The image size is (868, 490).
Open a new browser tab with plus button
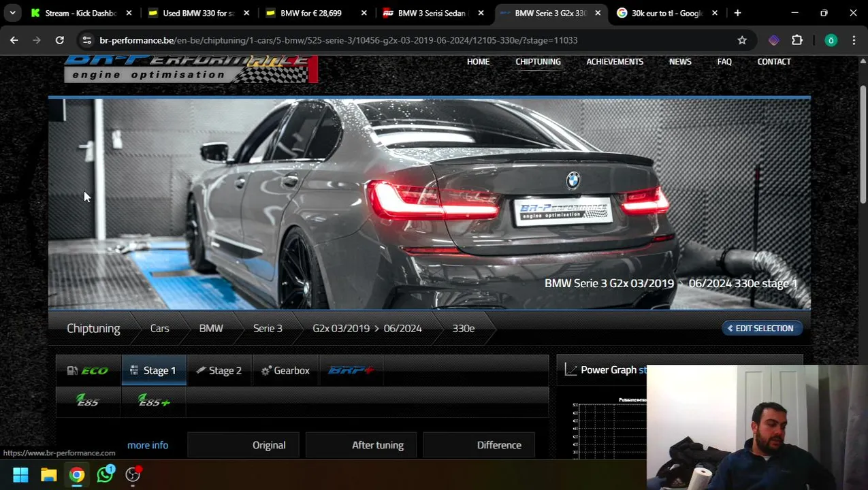click(737, 13)
